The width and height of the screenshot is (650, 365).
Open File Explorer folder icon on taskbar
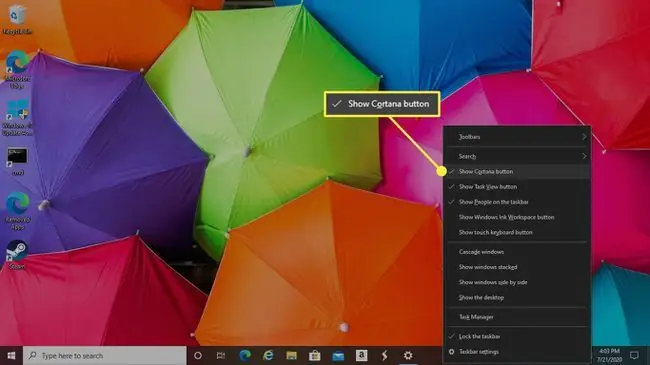[x=291, y=355]
